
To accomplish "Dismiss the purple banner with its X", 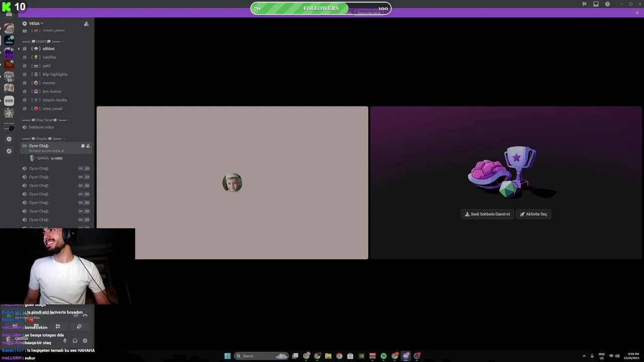I will pos(637,13).
